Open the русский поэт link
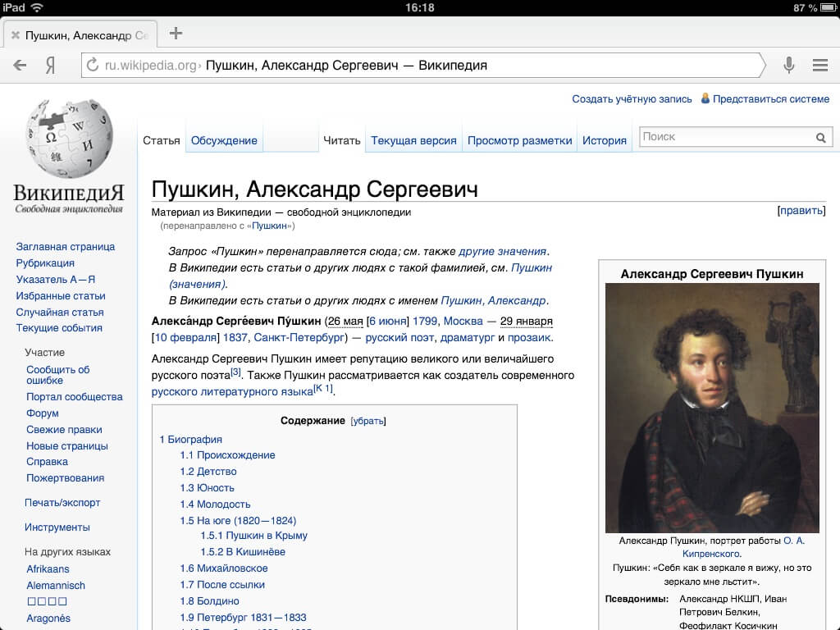840x630 pixels. (399, 337)
